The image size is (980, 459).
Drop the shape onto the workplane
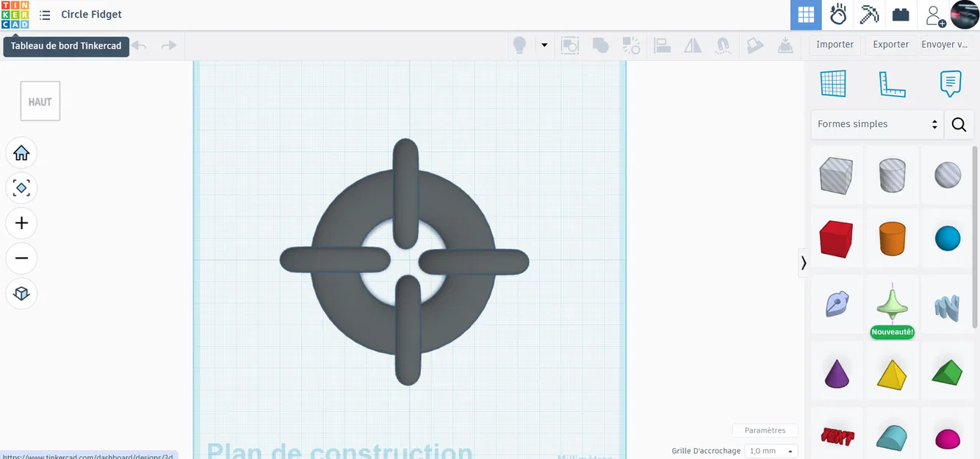(x=785, y=46)
